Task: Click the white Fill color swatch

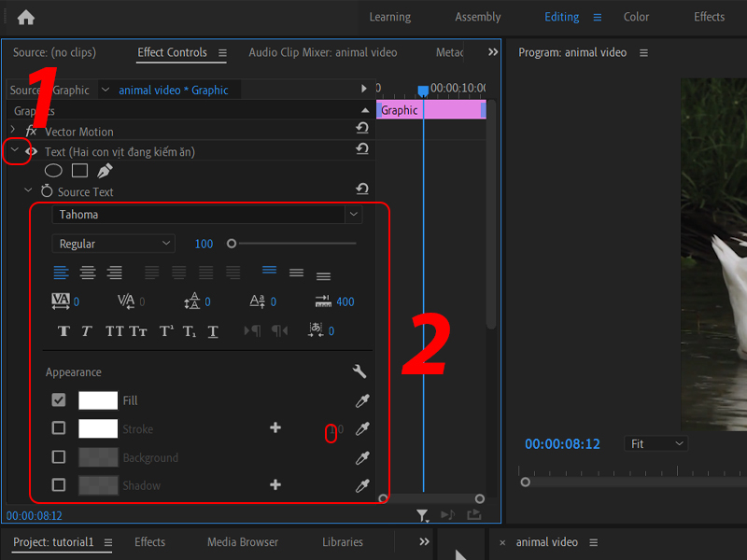Action: click(x=97, y=399)
